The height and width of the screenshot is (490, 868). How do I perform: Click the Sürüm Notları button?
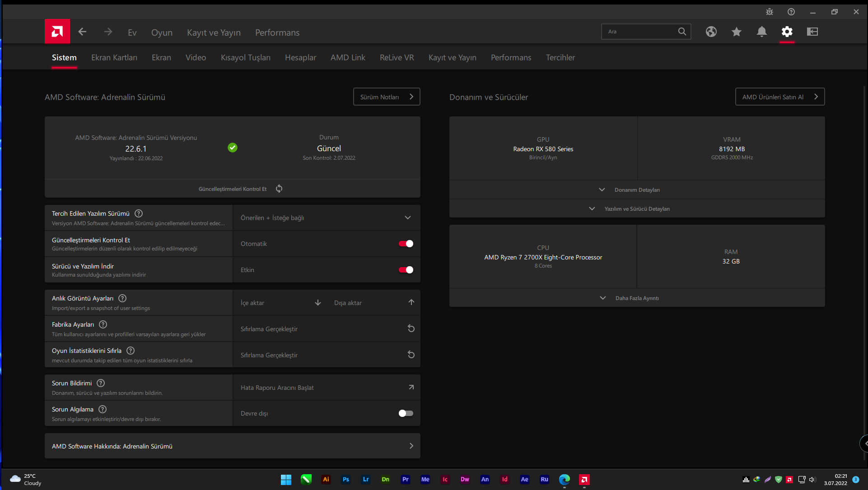click(x=386, y=97)
